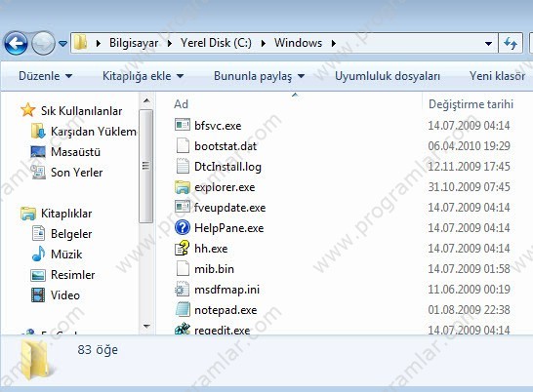Sort by Değiştirme tarihi column header
The image size is (533, 392).
471,104
